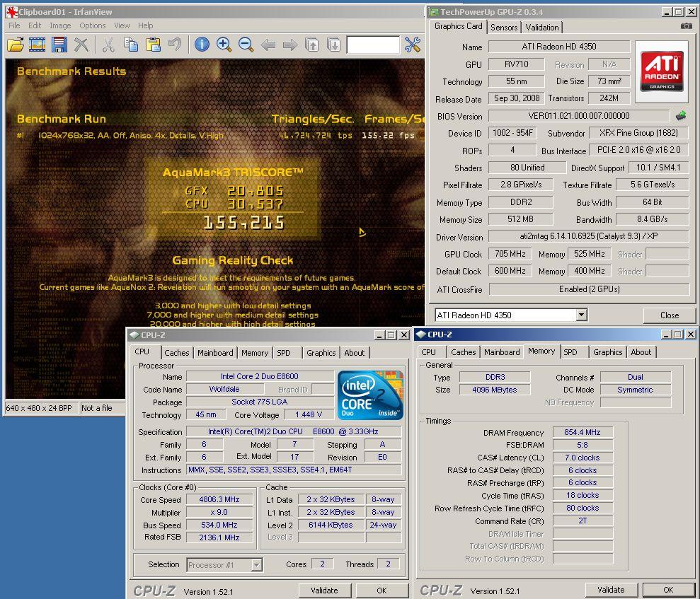
Task: Zoom in with the plus magnifier icon
Action: (224, 45)
